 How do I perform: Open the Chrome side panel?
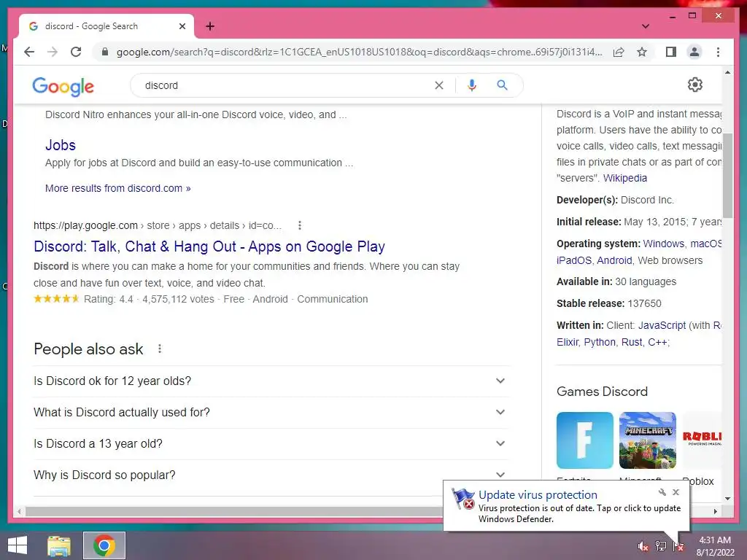[671, 52]
